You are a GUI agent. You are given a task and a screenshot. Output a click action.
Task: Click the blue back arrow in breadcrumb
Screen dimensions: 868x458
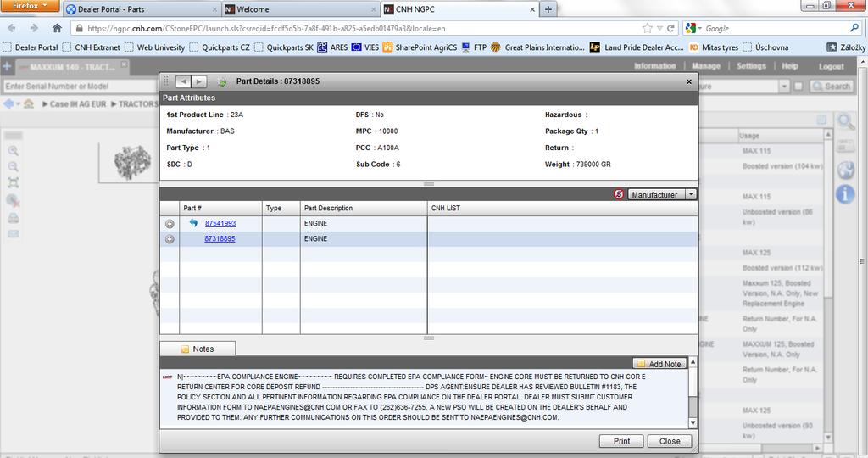point(8,104)
